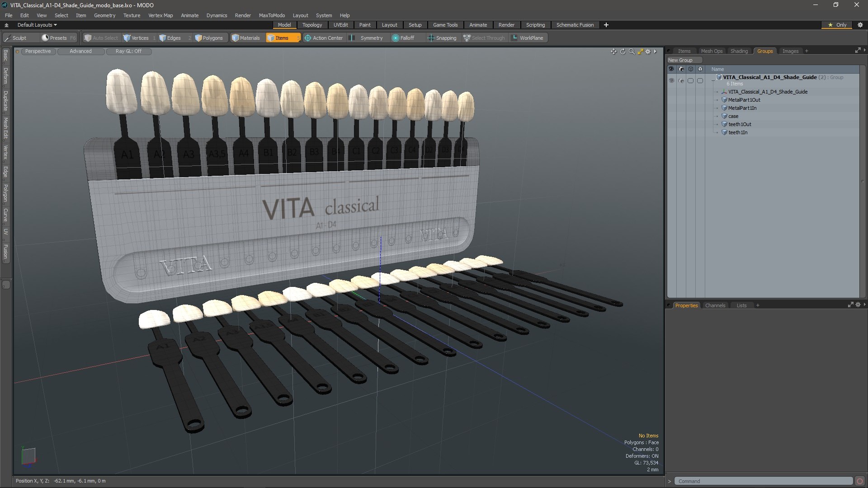Open the Mesh Edit vertical sidebar tab

point(6,128)
